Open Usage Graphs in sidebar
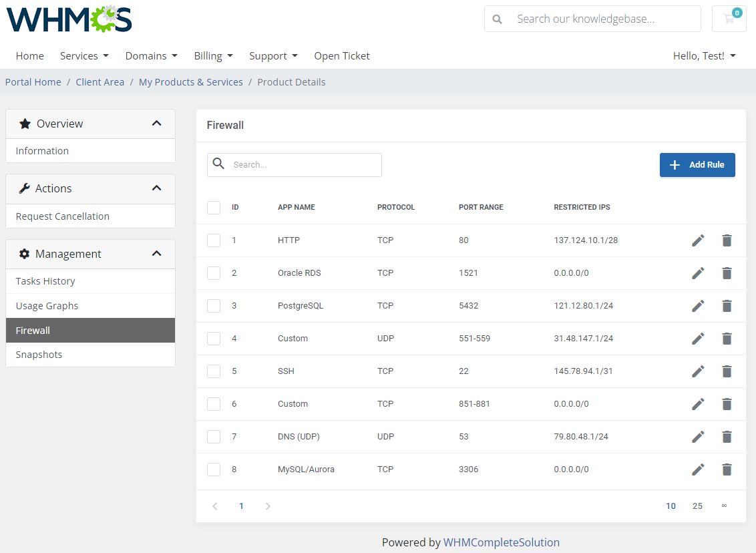Screen dimensions: 756x553 tap(47, 306)
